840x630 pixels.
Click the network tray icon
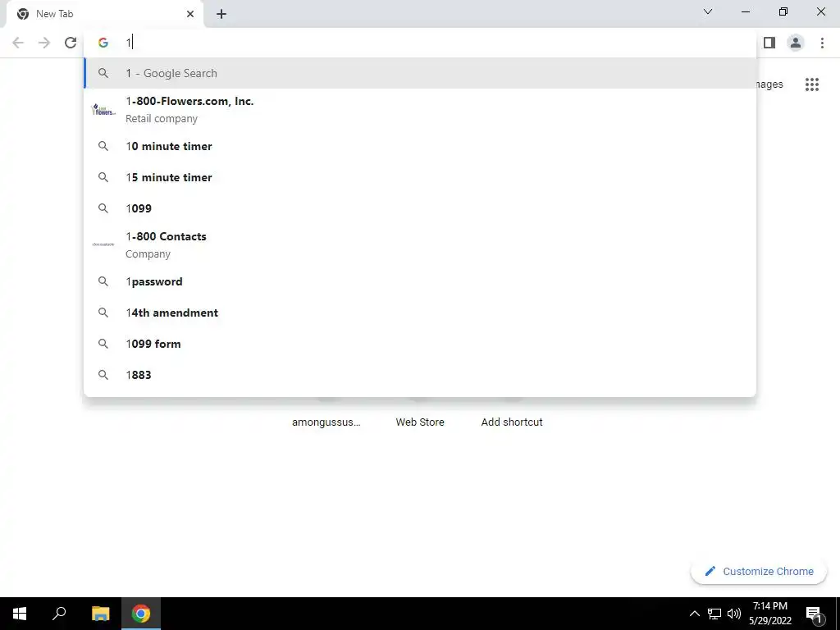click(x=714, y=614)
